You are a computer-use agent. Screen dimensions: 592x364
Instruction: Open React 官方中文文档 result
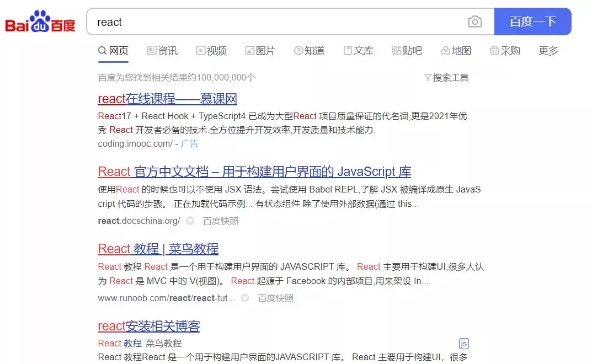[254, 172]
